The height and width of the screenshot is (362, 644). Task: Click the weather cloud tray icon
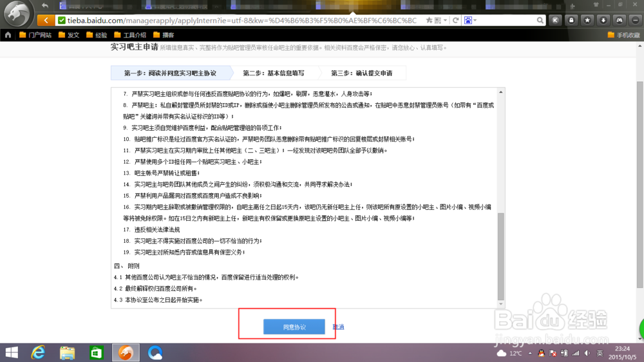click(502, 354)
